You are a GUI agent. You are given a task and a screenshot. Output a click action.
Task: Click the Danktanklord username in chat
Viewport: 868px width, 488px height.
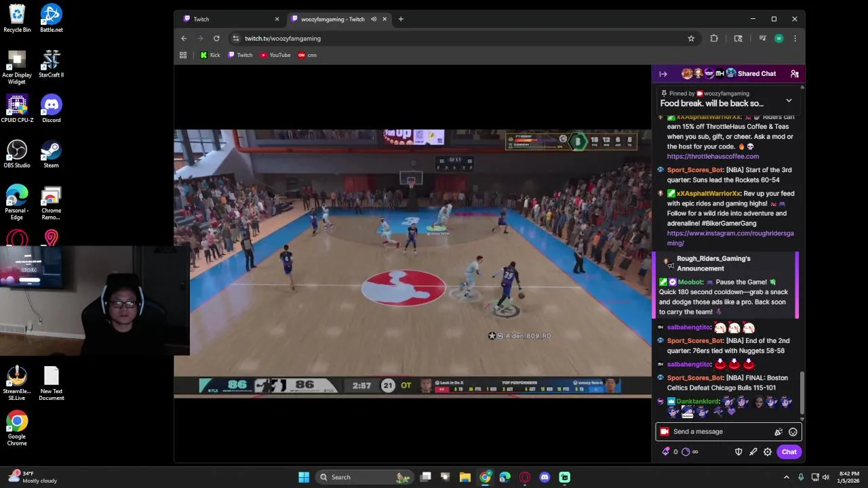698,401
